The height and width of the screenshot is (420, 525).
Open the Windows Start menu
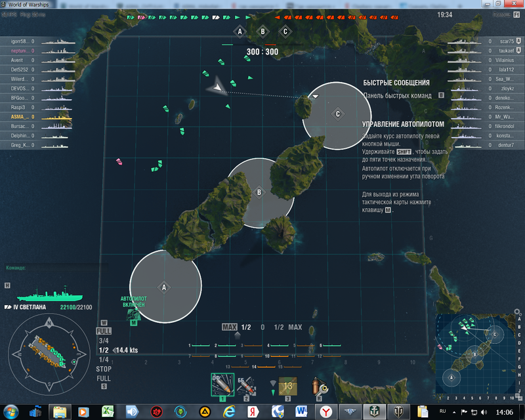[x=10, y=412]
